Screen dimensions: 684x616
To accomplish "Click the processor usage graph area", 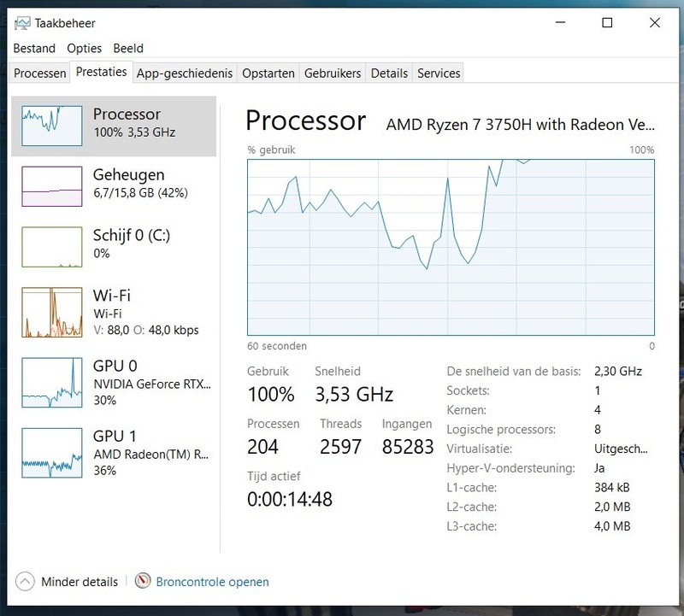I will tap(451, 247).
